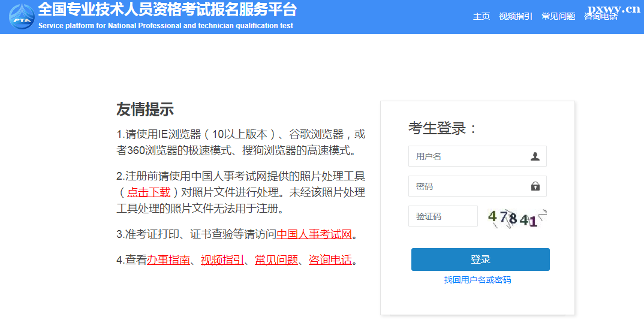Screen dimensions: 644x329
Task: Select 常见问题 in the top navigation bar
Action: pos(558,17)
